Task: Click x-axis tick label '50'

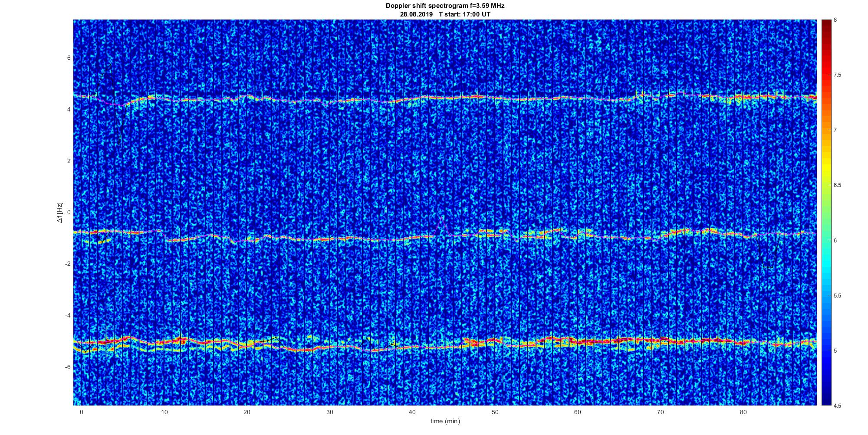Action: [x=495, y=412]
